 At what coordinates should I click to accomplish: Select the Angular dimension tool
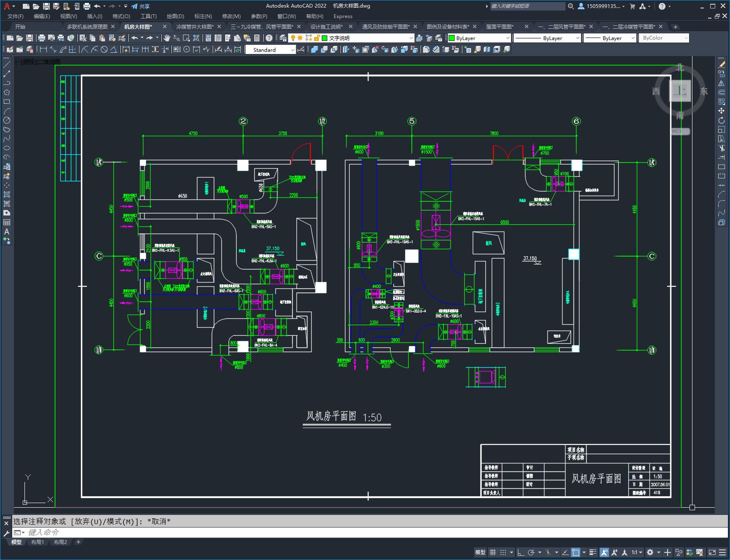[x=113, y=50]
